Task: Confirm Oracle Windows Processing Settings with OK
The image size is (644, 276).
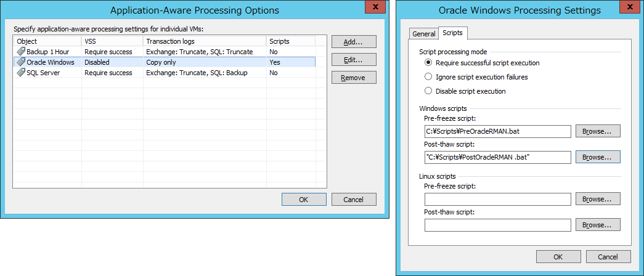Action: point(558,257)
